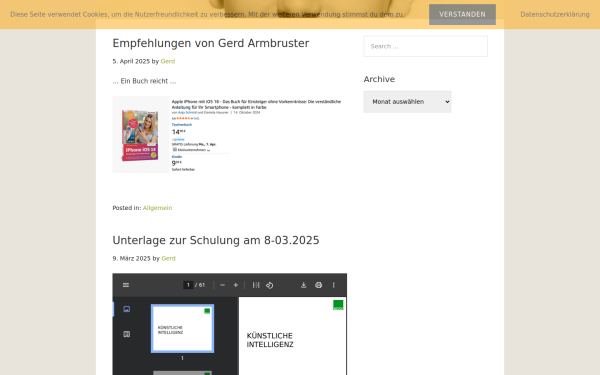Toggle the PDF viewer sidebar menu icon
The height and width of the screenshot is (375, 600).
click(x=126, y=285)
